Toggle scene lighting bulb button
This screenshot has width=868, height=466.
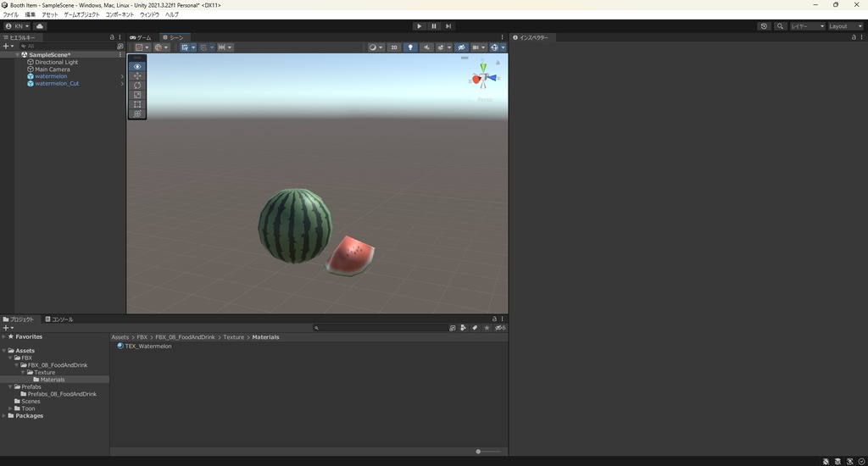(410, 47)
